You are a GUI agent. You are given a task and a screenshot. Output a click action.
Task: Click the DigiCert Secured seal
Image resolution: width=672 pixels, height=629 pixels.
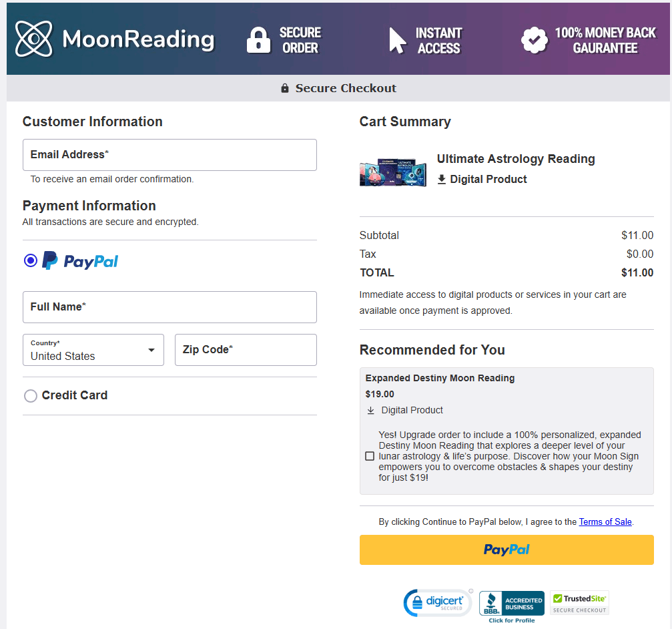438,602
